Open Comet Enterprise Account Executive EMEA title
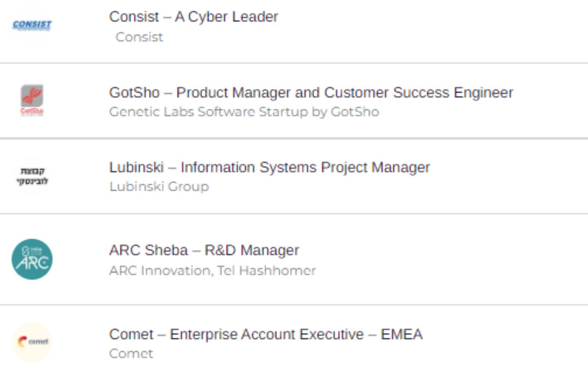The image size is (588, 368). (x=266, y=334)
